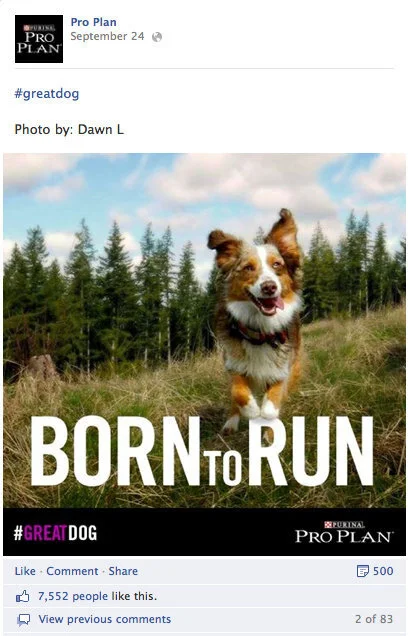This screenshot has height=636, width=408.
Task: Expand View previous comments
Action: coord(105,619)
